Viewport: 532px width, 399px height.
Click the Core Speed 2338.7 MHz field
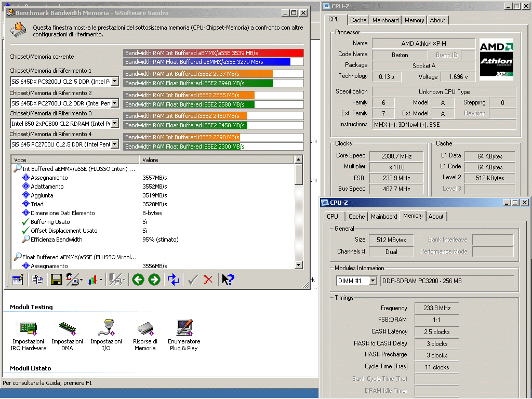pyautogui.click(x=396, y=156)
